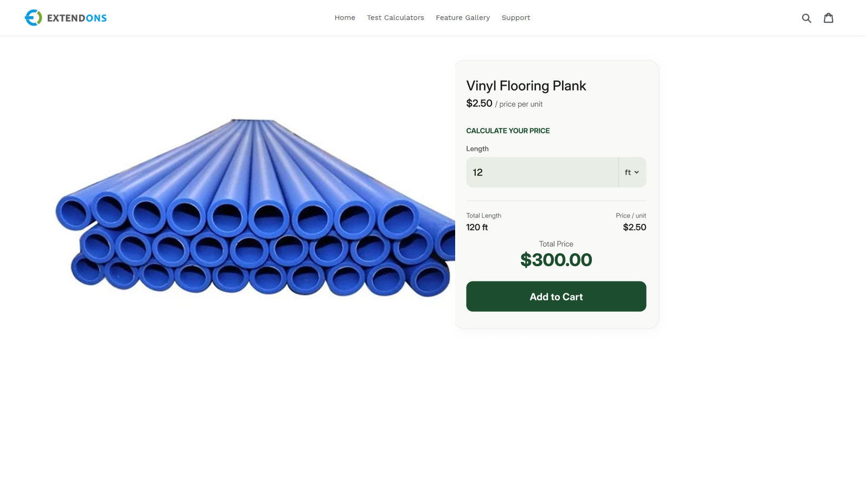Click the blue pipes product image
The width and height of the screenshot is (868, 488).
tap(255, 208)
